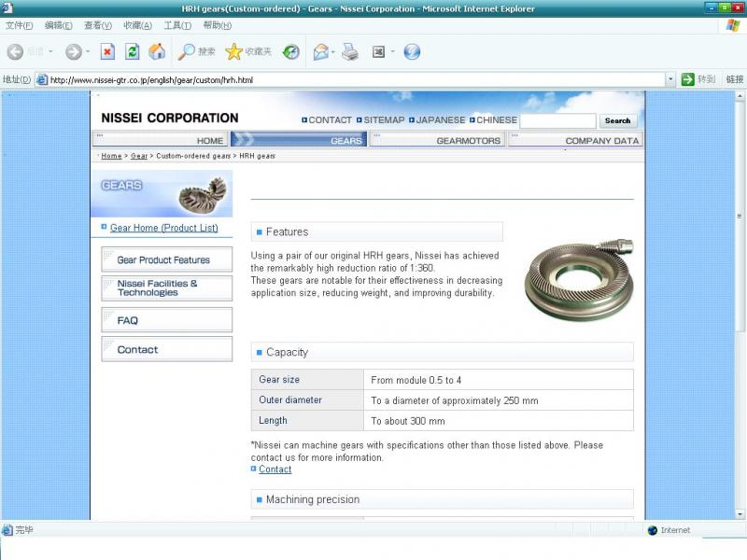Click the Gear breadcrumb link
Screen dimensions: 747x560
click(x=138, y=156)
